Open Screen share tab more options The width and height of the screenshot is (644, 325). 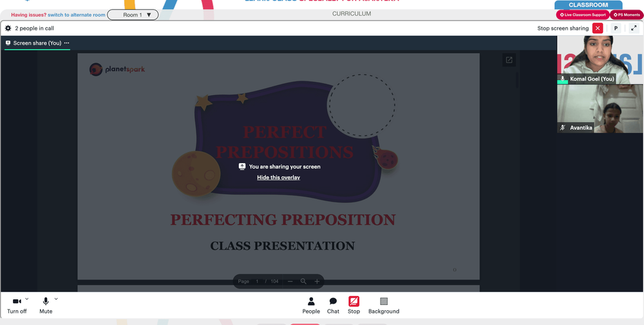pyautogui.click(x=66, y=43)
